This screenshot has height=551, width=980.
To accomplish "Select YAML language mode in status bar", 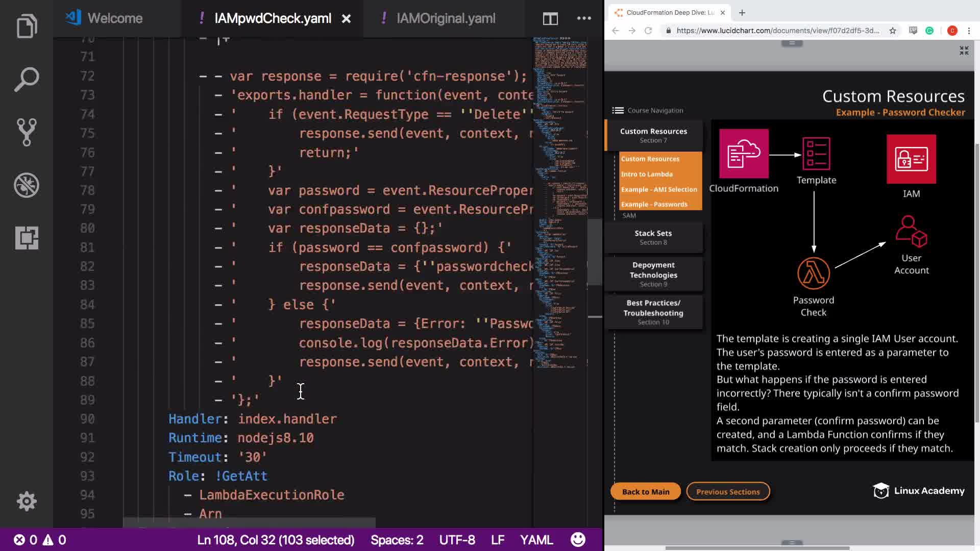I will point(536,540).
